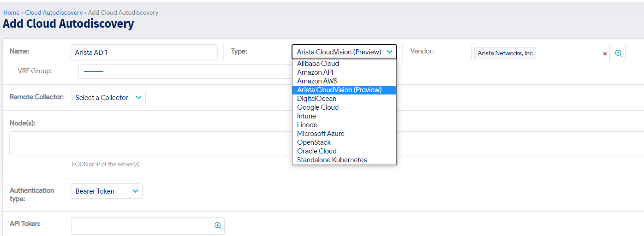
Task: Pick Standalone Kubernetes from the type list
Action: click(344, 160)
